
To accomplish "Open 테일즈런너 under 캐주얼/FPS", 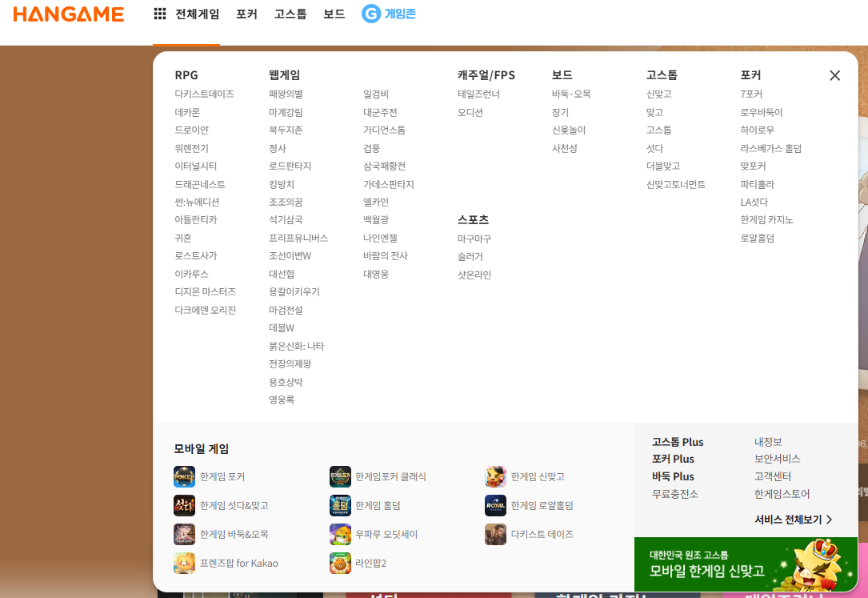I will point(478,94).
